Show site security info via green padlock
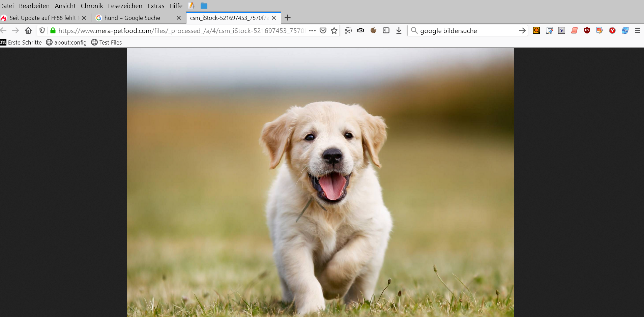 click(x=53, y=31)
